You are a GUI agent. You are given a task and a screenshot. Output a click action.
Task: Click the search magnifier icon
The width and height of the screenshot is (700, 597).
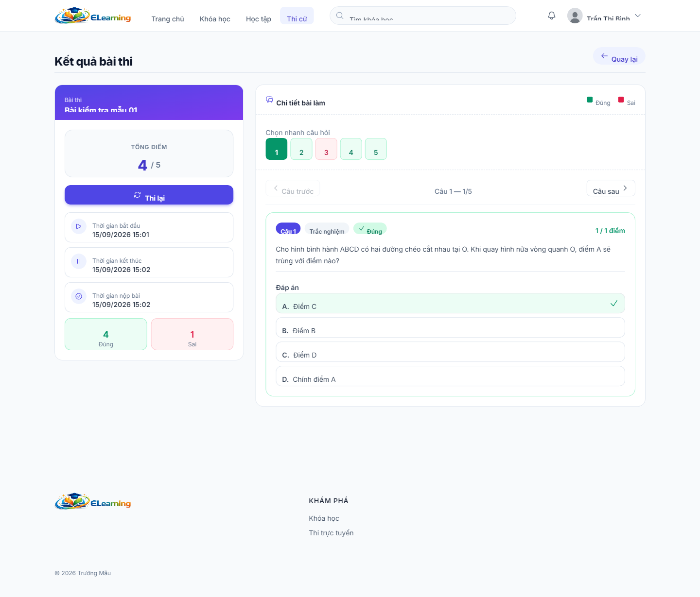pyautogui.click(x=340, y=16)
